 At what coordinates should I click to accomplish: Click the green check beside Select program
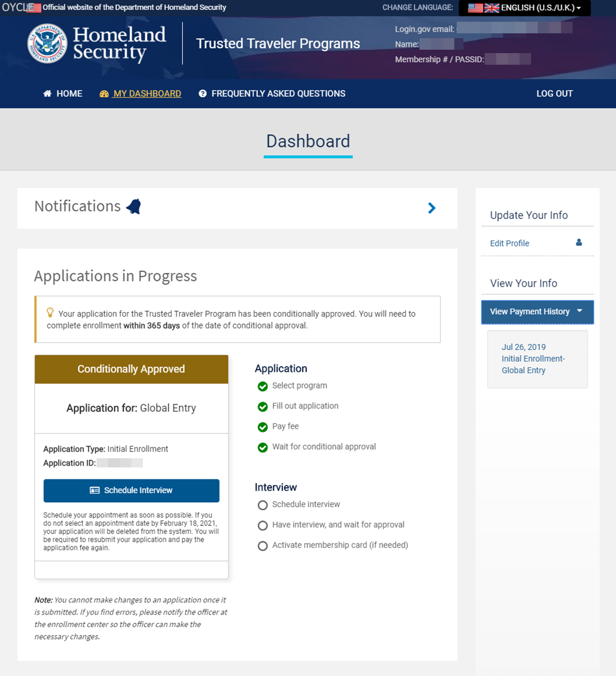pos(263,386)
